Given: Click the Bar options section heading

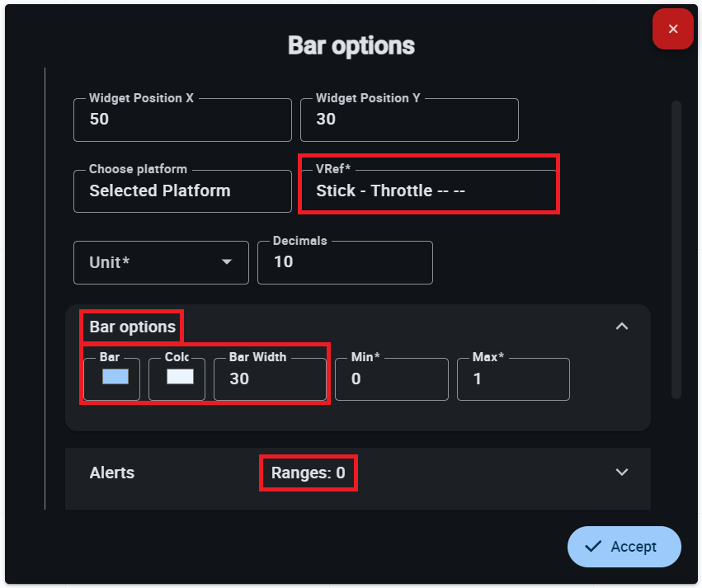Looking at the screenshot, I should (133, 327).
